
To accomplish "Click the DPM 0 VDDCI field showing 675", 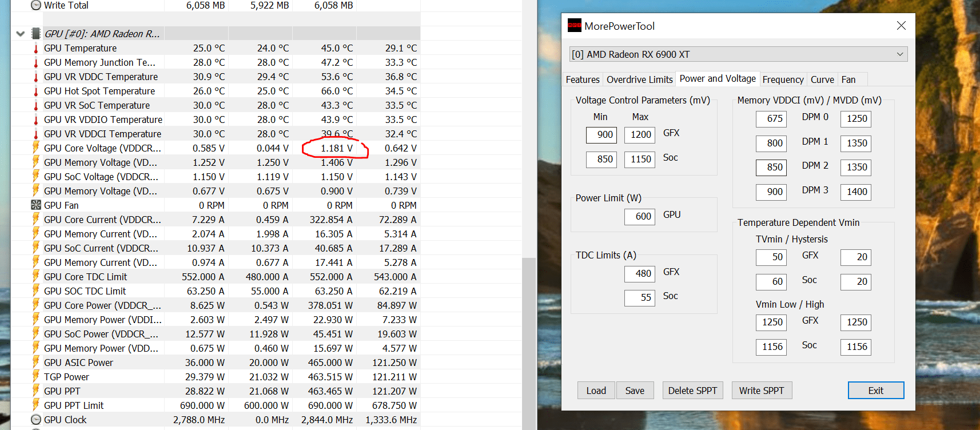I will tap(771, 118).
